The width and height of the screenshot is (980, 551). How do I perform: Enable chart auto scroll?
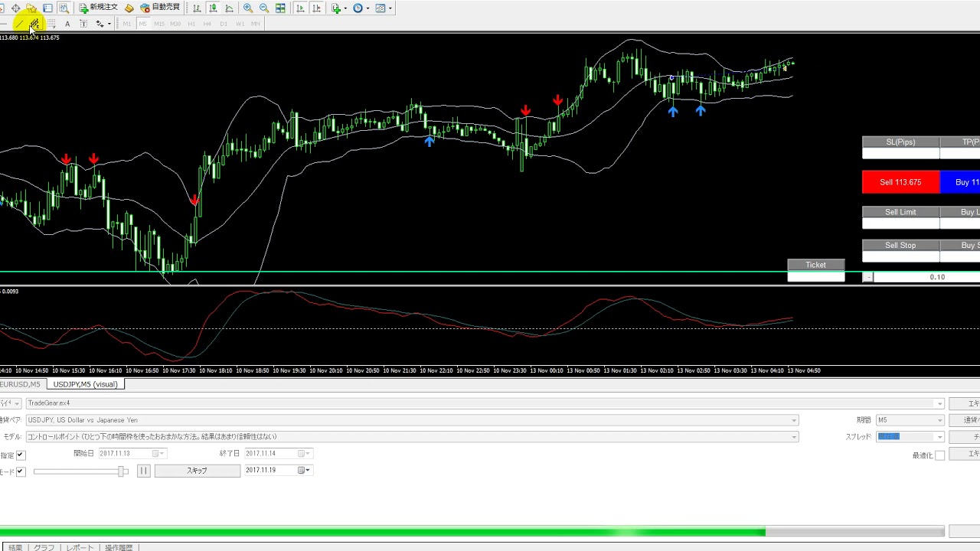coord(300,8)
